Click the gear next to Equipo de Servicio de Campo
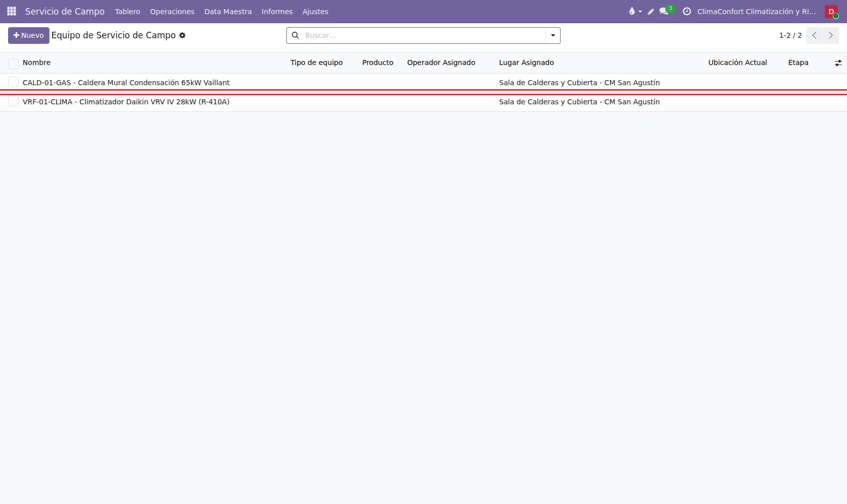This screenshot has width=847, height=504. point(183,35)
